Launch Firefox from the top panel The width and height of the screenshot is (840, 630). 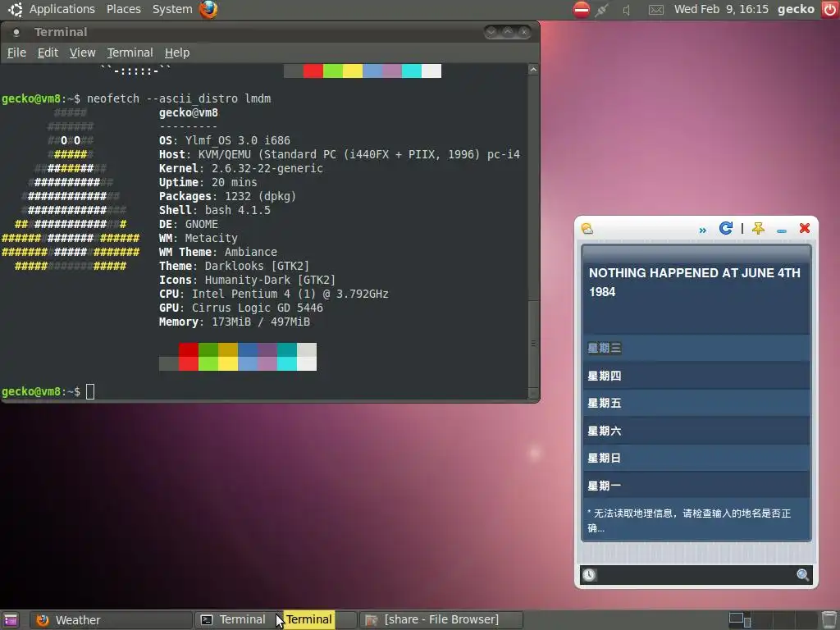tap(208, 9)
